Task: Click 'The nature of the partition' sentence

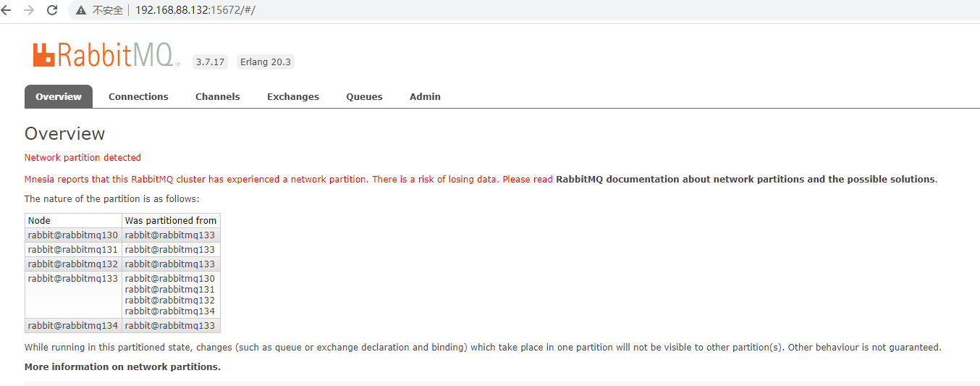Action: point(112,198)
